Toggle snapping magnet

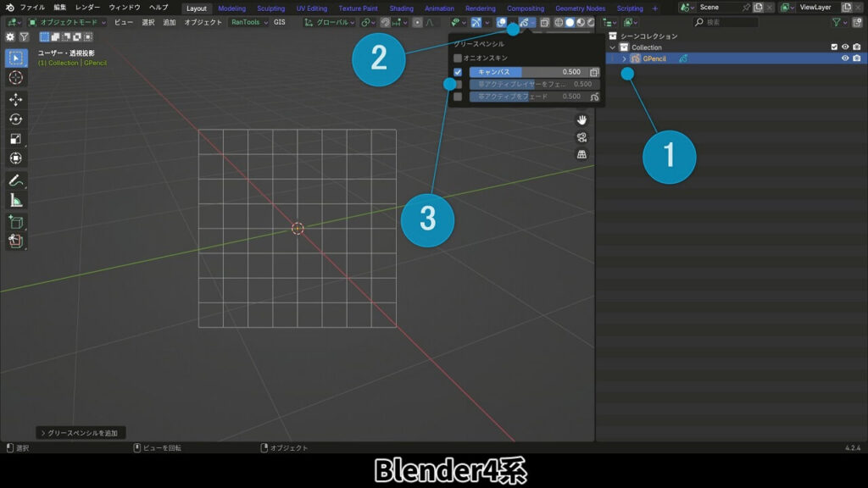pyautogui.click(x=386, y=23)
